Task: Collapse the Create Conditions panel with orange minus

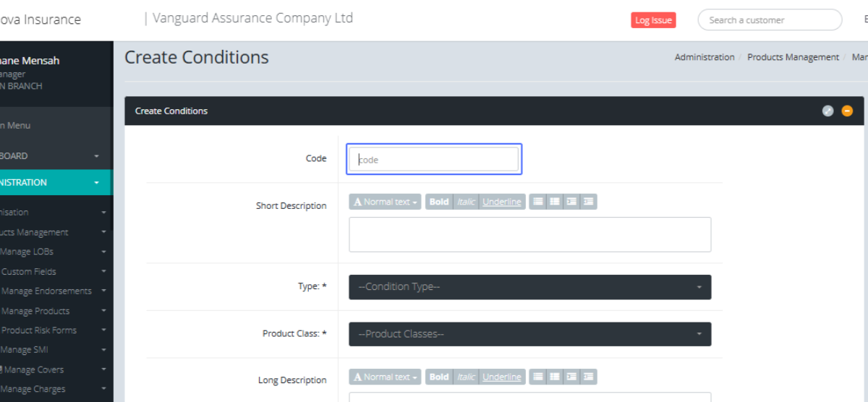Action: (x=847, y=111)
